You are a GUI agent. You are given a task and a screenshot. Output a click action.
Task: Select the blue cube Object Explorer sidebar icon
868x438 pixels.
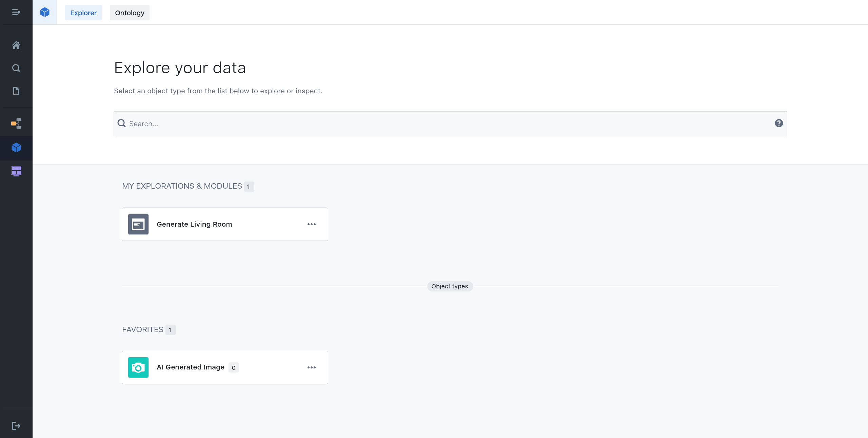pos(16,148)
